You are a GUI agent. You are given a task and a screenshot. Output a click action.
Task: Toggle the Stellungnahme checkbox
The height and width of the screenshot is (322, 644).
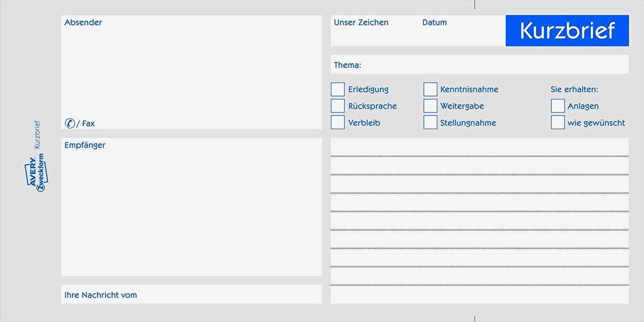point(430,122)
